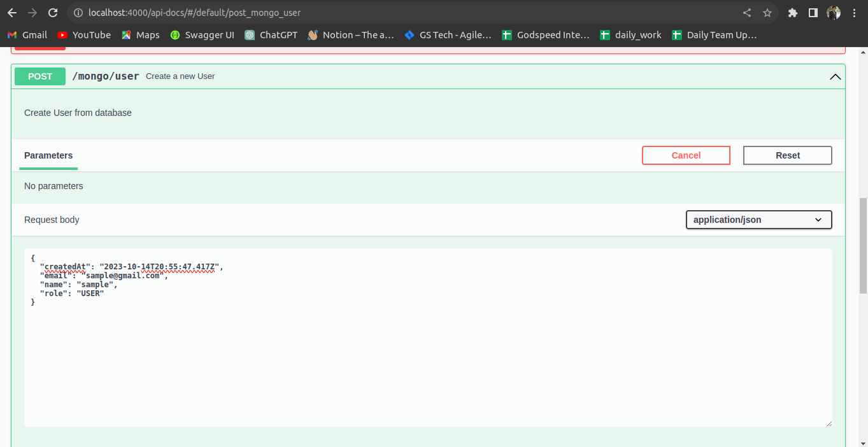868x447 pixels.
Task: Go forward with the browser forward arrow
Action: pos(32,13)
